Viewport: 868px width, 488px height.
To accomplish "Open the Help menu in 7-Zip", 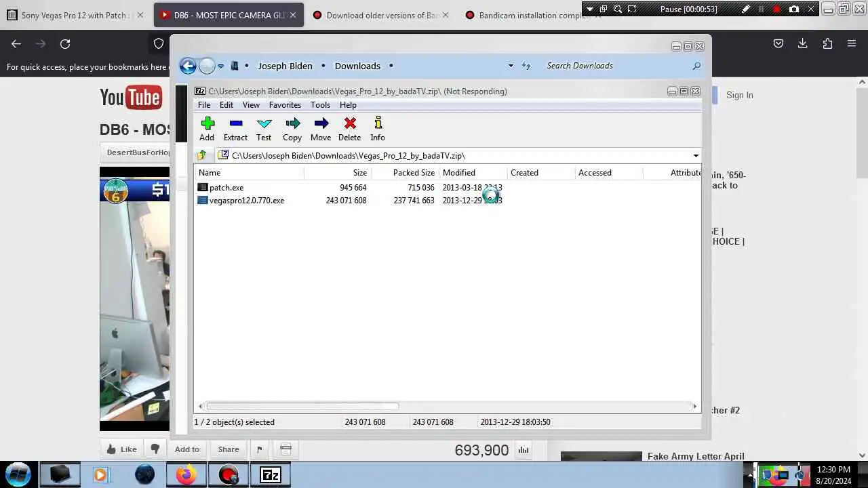I will click(348, 105).
